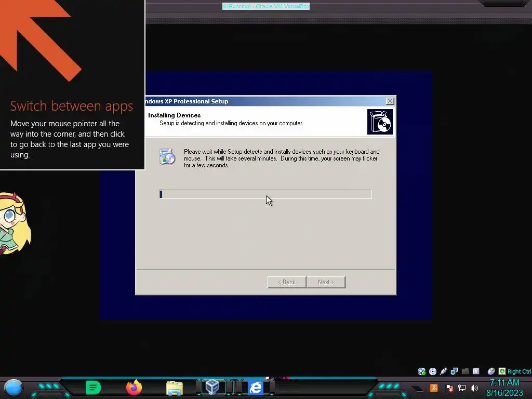532x399 pixels.
Task: Click the Installing Devices progress bar
Action: (x=265, y=194)
